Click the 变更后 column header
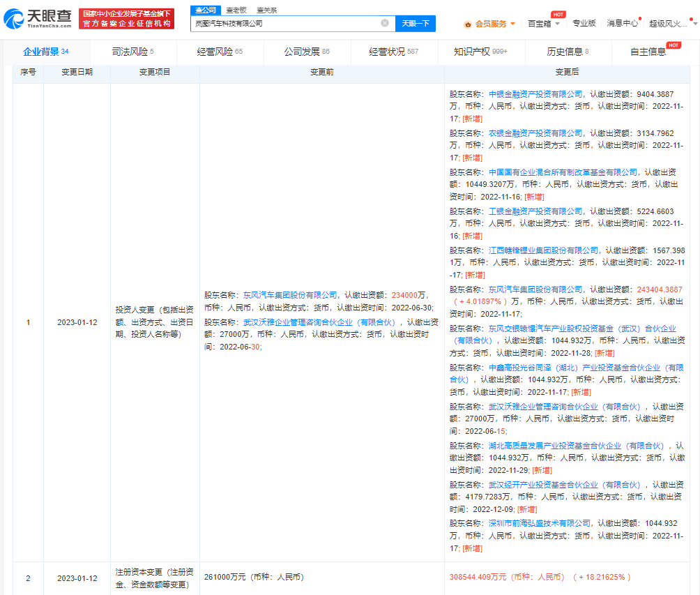Viewport: 700px width, 595px height. click(x=567, y=72)
